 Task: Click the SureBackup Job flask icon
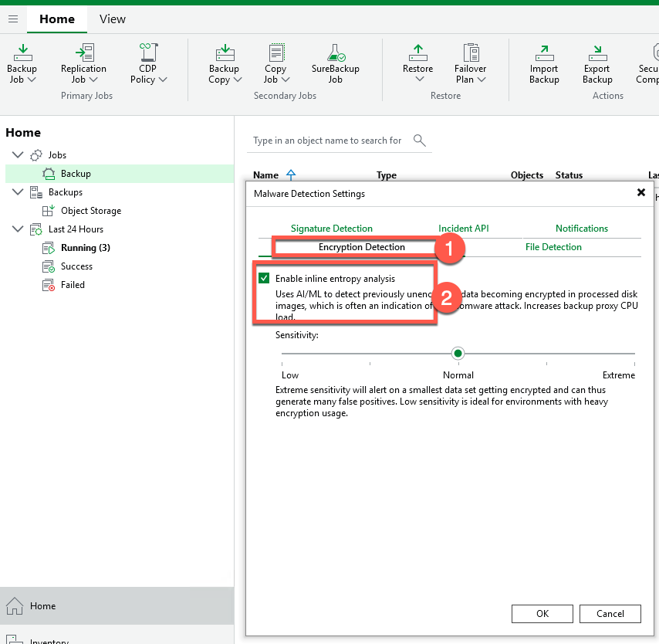pyautogui.click(x=336, y=53)
